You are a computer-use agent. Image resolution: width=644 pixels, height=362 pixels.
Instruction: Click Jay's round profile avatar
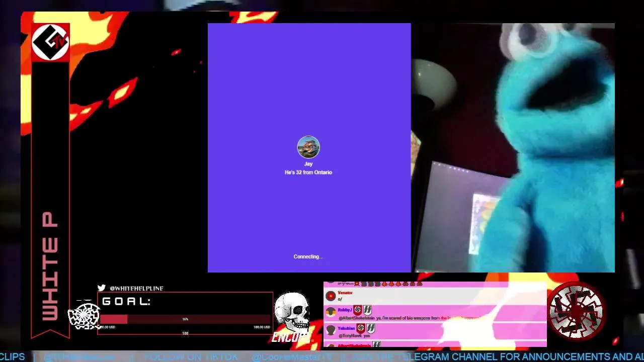point(308,147)
